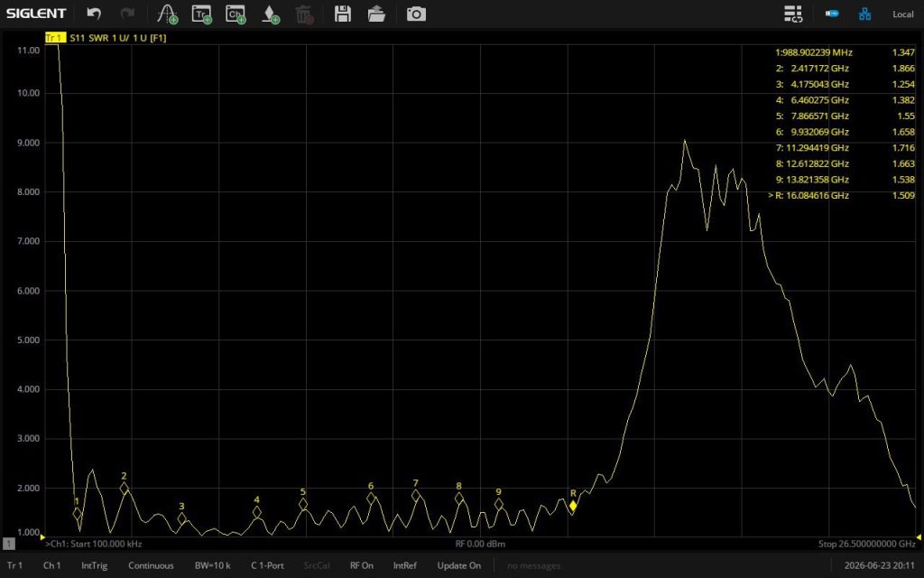Image resolution: width=924 pixels, height=578 pixels.
Task: Click the Start 100.000 kHz frequency field
Action: coord(94,544)
